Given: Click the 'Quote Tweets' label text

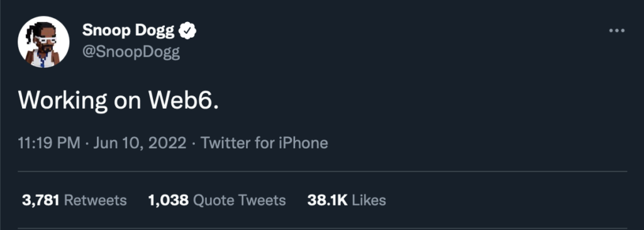Looking at the screenshot, I should click(240, 200).
